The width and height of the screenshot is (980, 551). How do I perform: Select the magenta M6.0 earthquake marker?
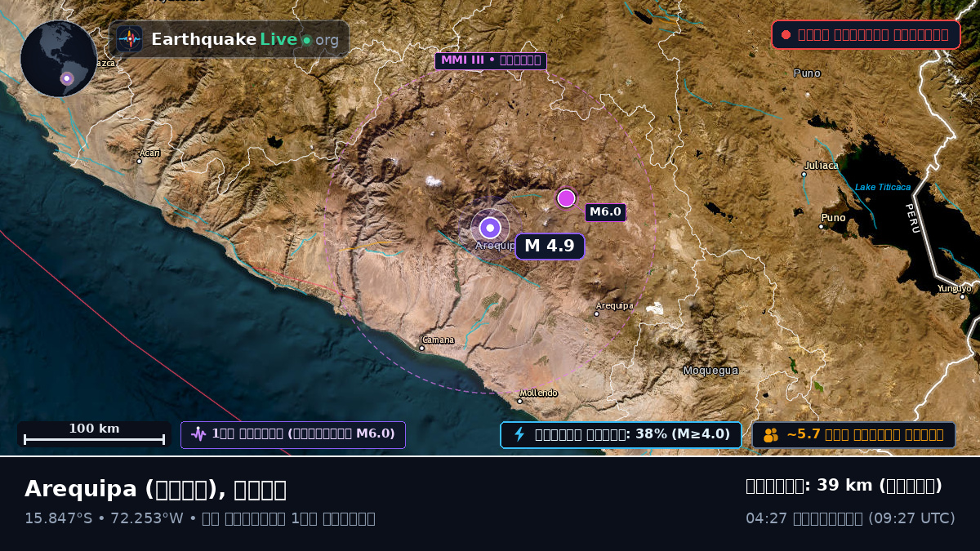pyautogui.click(x=566, y=198)
